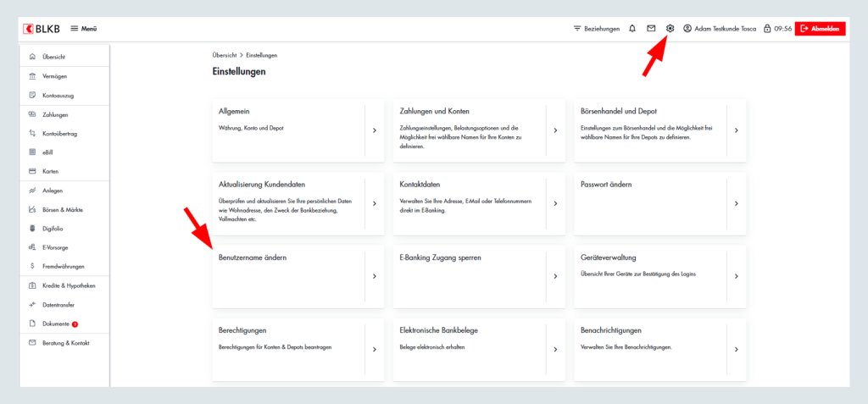The image size is (868, 404).
Task: Open the settings gear icon
Action: click(x=670, y=28)
